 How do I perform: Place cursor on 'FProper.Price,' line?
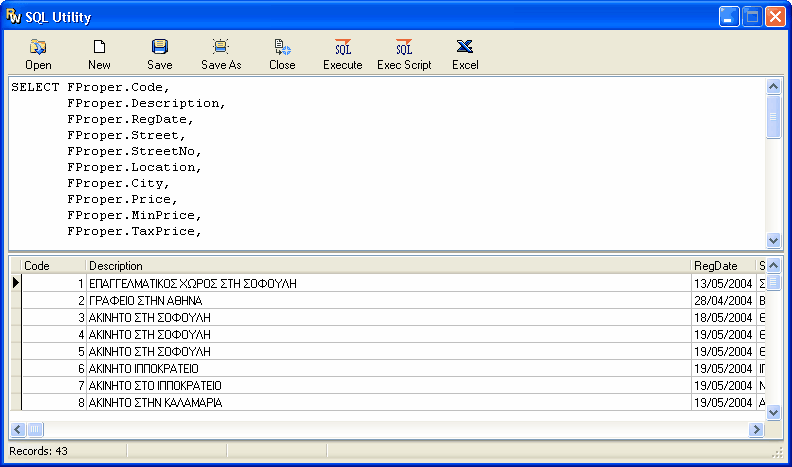(122, 199)
